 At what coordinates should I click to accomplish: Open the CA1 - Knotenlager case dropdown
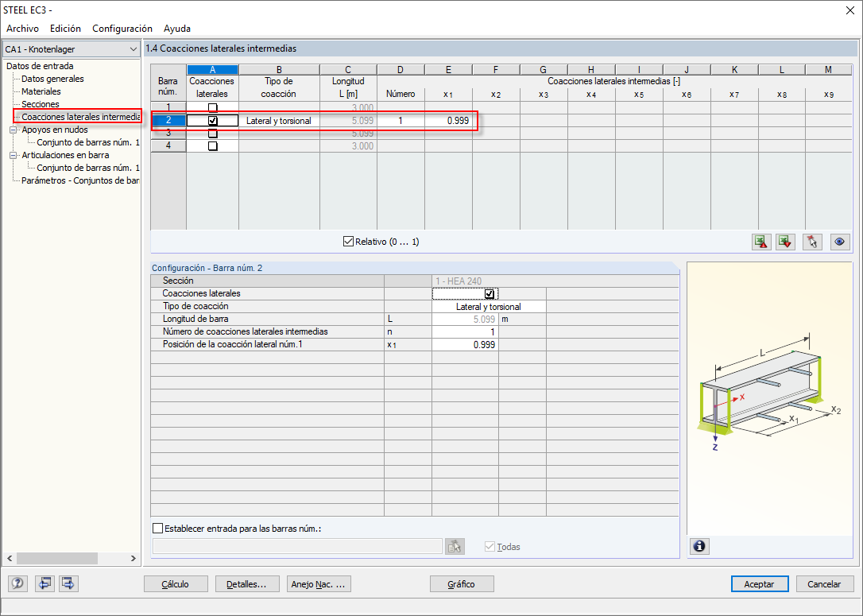pyautogui.click(x=71, y=49)
